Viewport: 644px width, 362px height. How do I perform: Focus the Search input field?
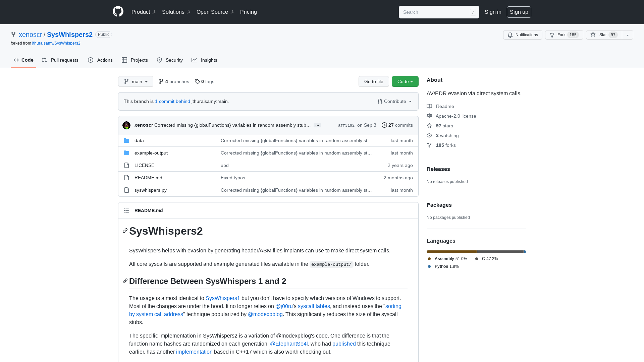pos(439,12)
